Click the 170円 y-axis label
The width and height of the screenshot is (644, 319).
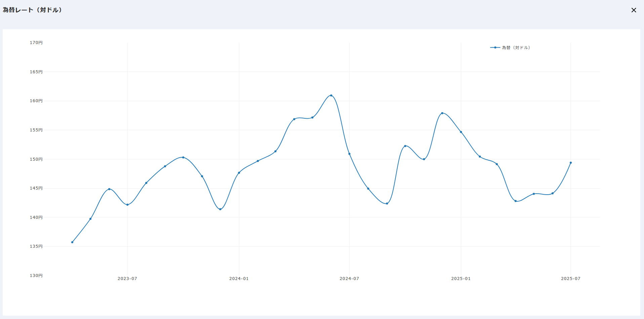pyautogui.click(x=36, y=43)
